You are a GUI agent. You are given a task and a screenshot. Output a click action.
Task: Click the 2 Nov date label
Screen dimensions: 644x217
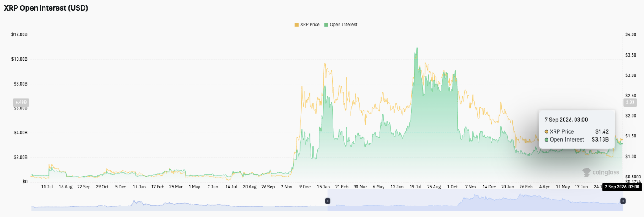[x=286, y=187]
